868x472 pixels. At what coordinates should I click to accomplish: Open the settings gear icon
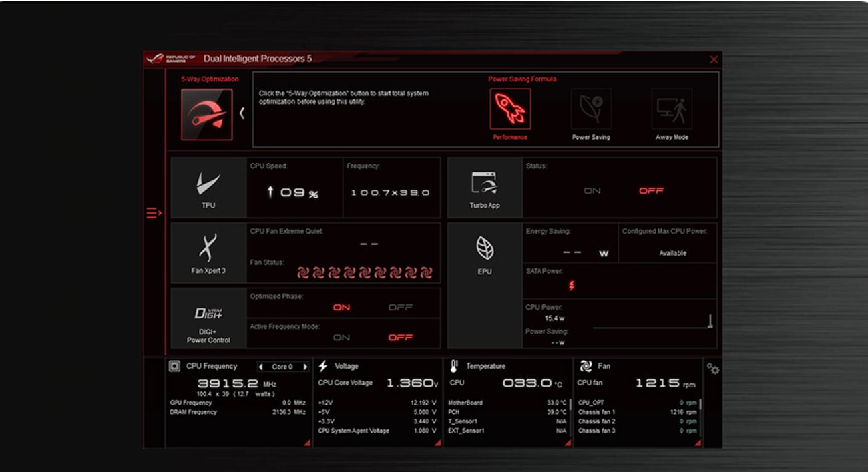(713, 369)
